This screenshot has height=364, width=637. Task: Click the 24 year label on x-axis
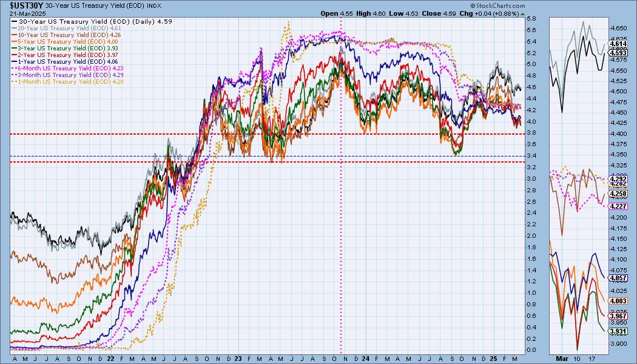coord(366,359)
